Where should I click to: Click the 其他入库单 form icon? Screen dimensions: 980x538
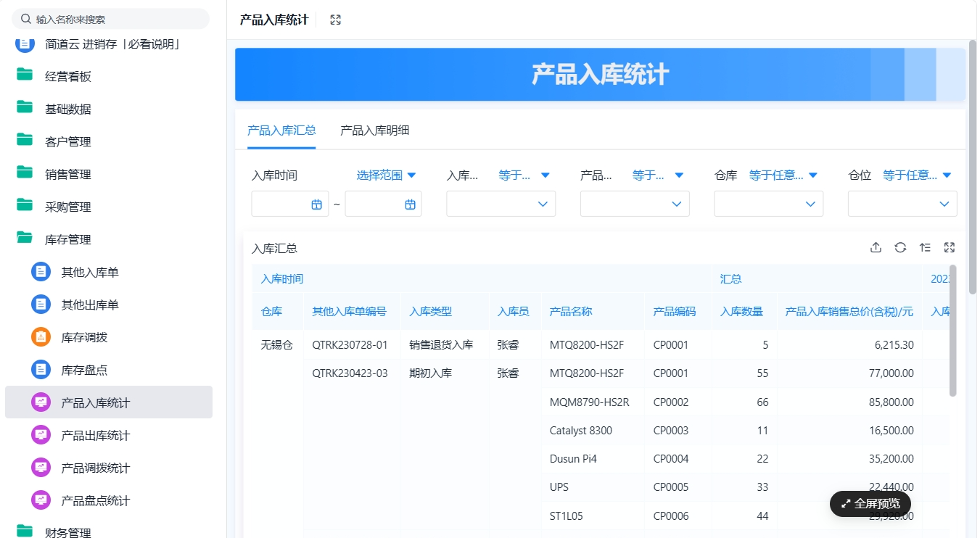coord(41,272)
